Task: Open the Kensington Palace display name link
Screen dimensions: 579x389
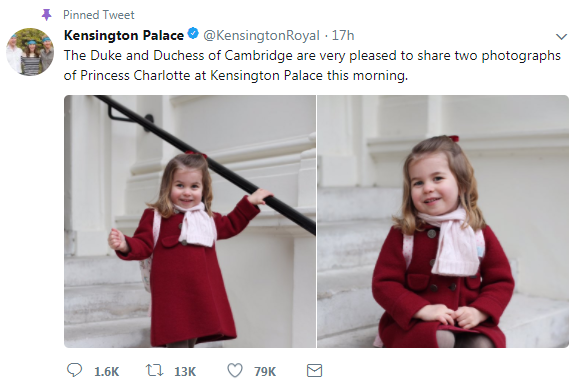Action: [x=124, y=35]
